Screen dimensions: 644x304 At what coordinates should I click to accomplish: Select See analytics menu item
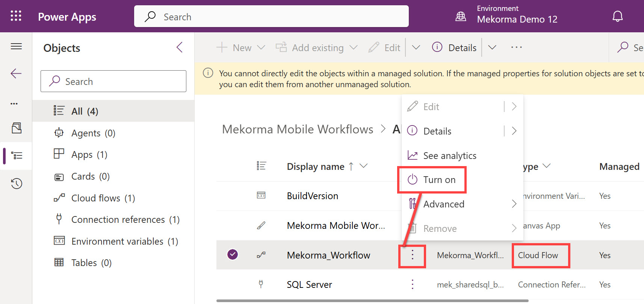click(x=449, y=156)
